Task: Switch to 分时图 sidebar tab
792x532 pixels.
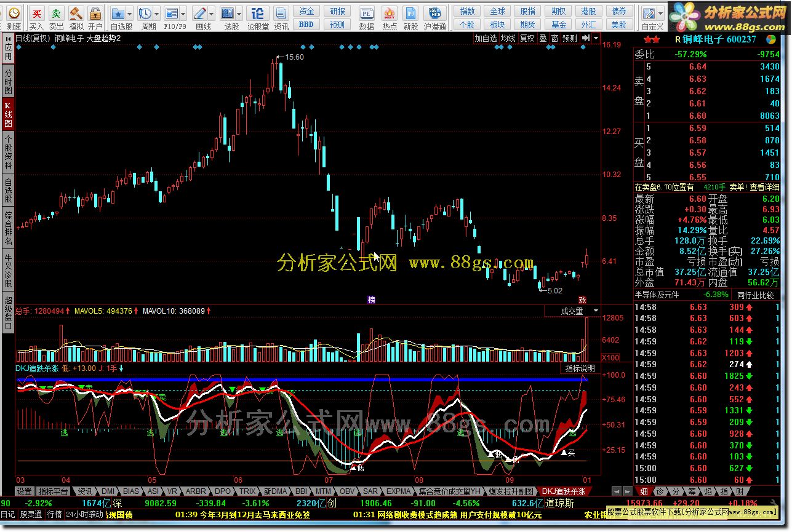Action: [8, 82]
